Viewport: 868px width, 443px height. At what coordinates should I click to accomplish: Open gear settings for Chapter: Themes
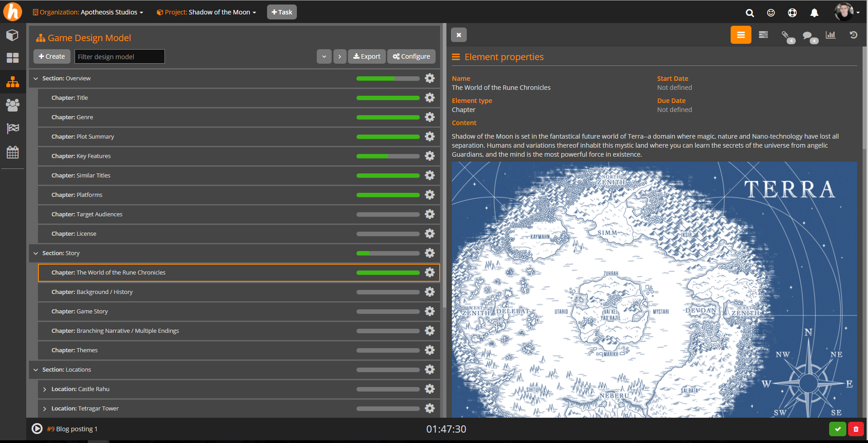click(430, 350)
